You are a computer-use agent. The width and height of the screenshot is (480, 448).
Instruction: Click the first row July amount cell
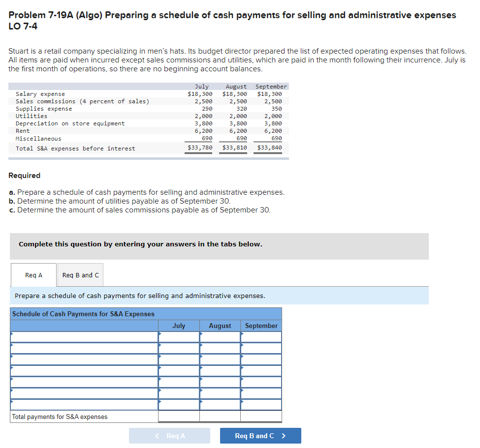click(x=178, y=336)
